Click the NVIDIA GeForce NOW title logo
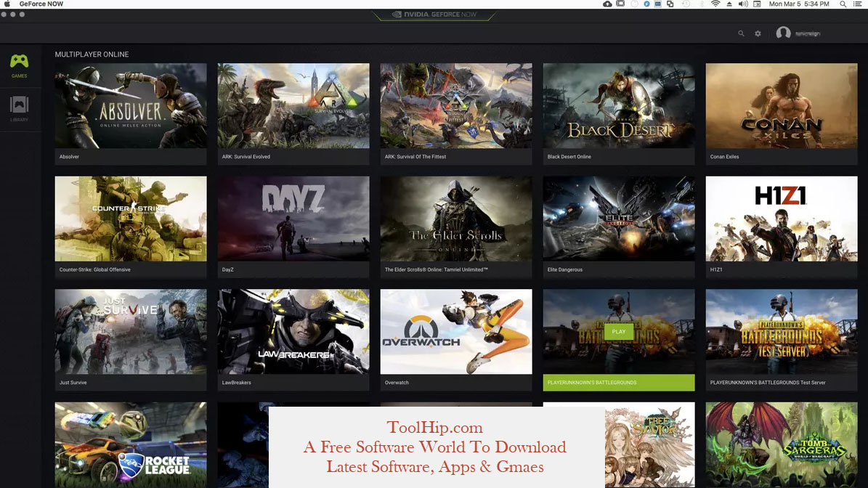This screenshot has height=488, width=868. click(434, 15)
